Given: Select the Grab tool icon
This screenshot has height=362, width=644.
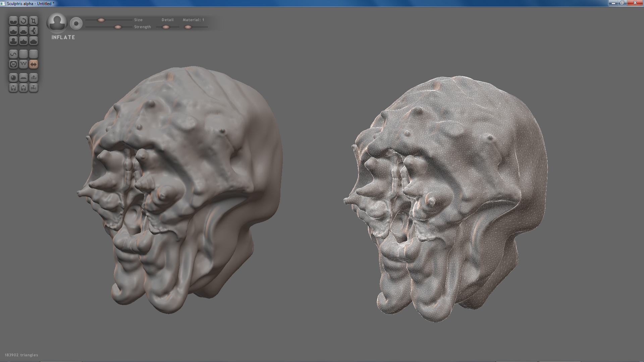Looking at the screenshot, I should pyautogui.click(x=34, y=31).
